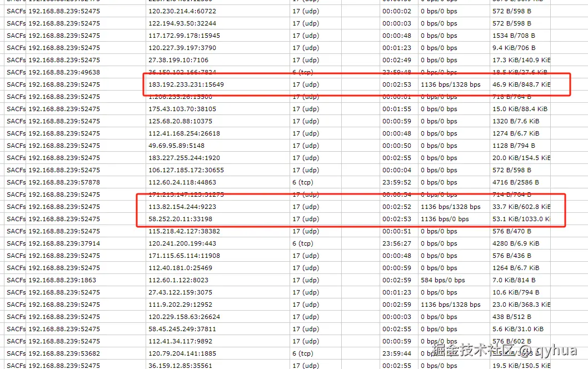Click the 33.7 KiB/602.8 KiB bytes cell
This screenshot has height=369, width=588.
(521, 207)
